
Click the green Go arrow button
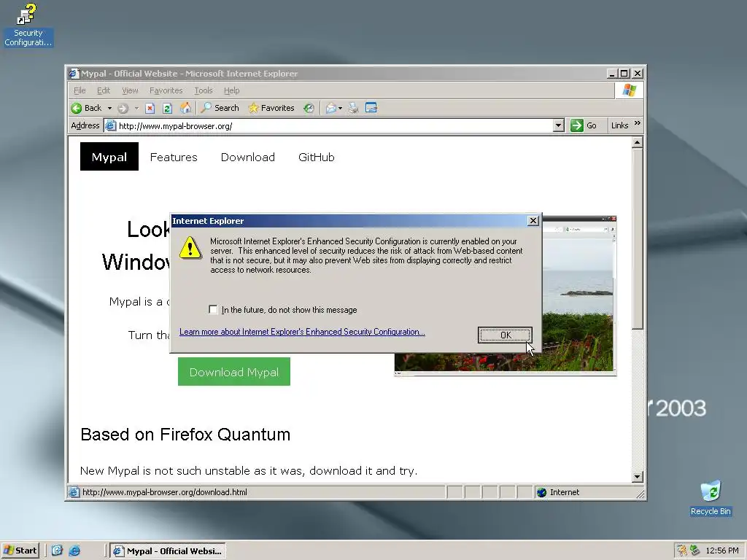click(x=577, y=125)
